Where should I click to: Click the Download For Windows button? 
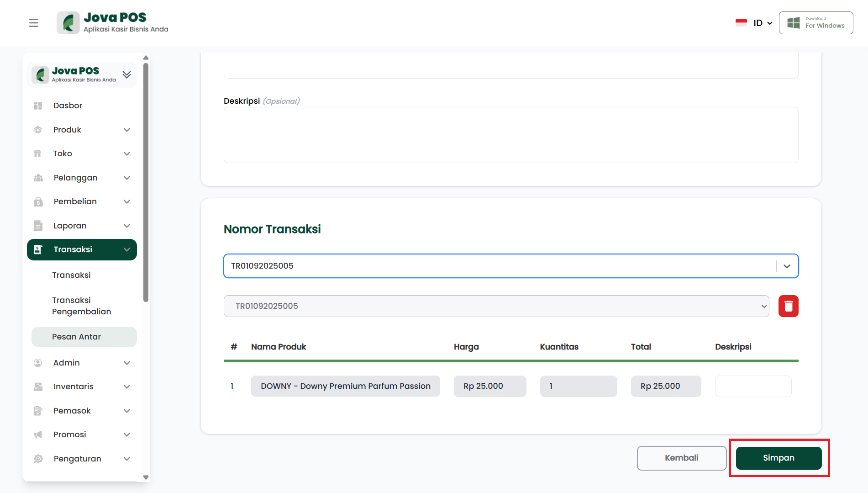click(x=815, y=23)
